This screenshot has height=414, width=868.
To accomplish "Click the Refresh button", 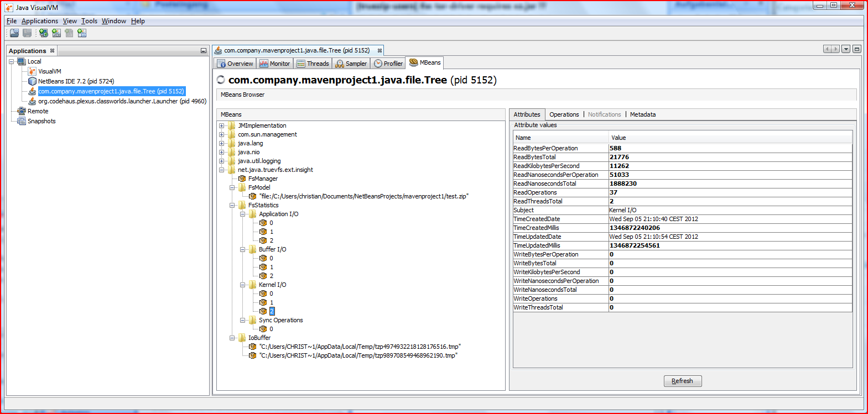I will (682, 381).
